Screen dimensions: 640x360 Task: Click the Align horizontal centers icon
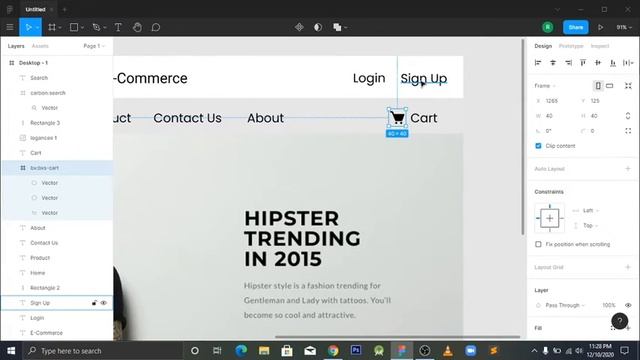click(x=553, y=62)
